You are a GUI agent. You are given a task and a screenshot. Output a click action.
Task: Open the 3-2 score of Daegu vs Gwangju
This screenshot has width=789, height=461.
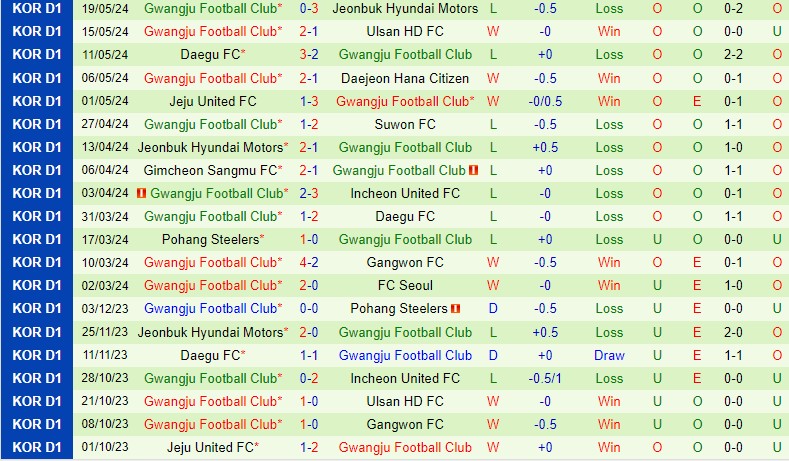pyautogui.click(x=309, y=55)
